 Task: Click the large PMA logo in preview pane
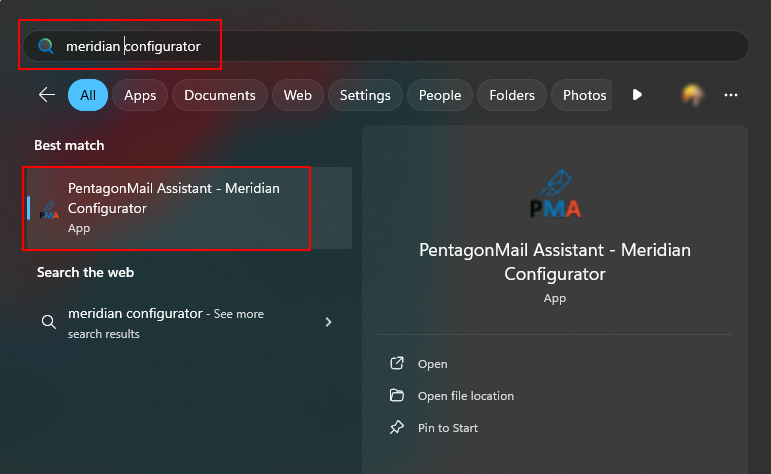pyautogui.click(x=555, y=194)
